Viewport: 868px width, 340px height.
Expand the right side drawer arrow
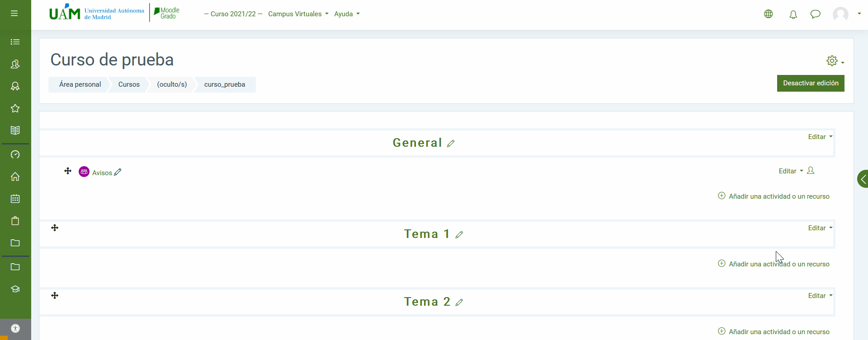coord(863,179)
